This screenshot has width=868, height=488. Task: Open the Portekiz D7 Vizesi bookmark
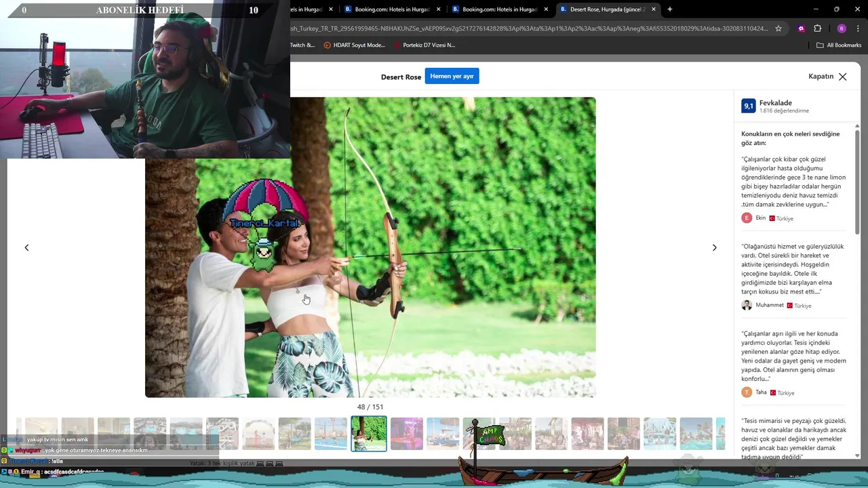[424, 45]
